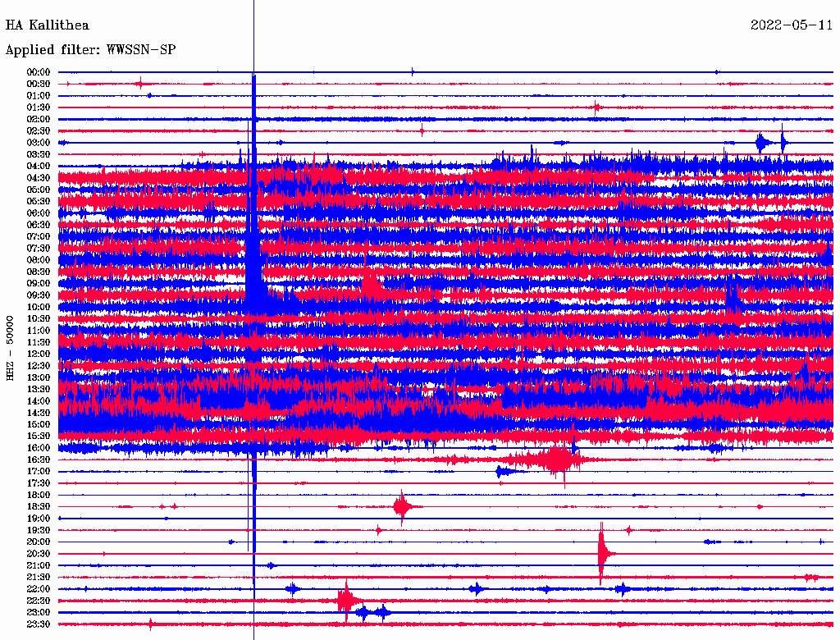This screenshot has width=840, height=640.
Task: Click the red event burst on the 22:30 trace
Action: (349, 601)
